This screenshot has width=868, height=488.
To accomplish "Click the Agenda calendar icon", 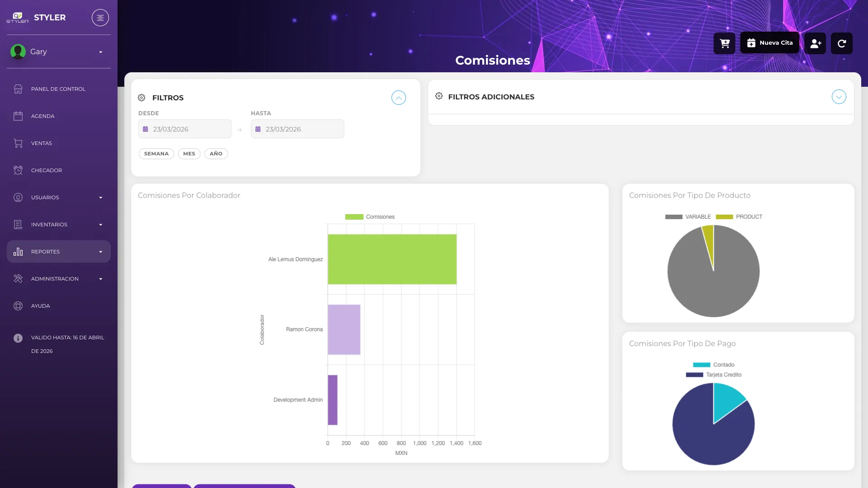I will [x=18, y=116].
